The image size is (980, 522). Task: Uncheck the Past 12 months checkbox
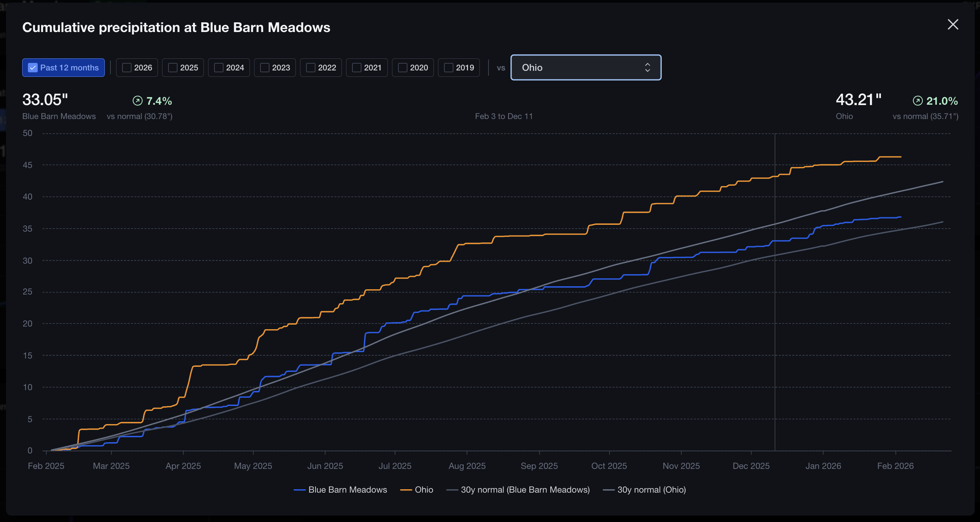coord(33,68)
